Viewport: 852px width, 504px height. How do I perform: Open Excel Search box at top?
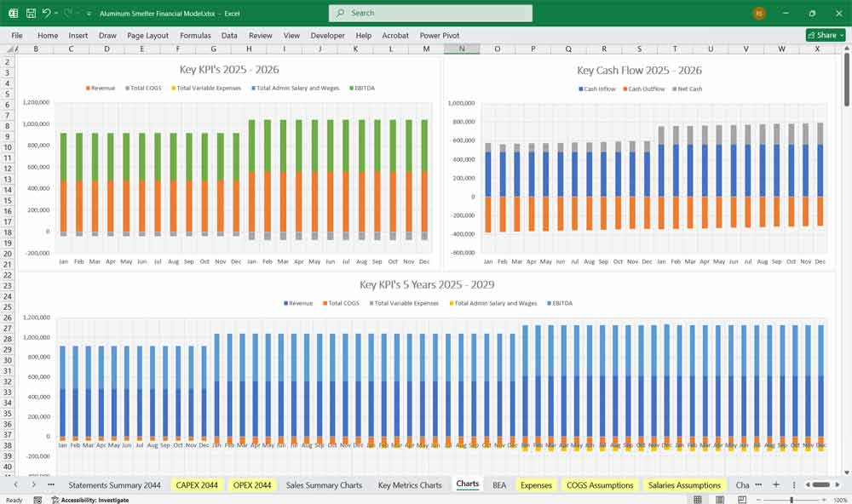click(429, 13)
